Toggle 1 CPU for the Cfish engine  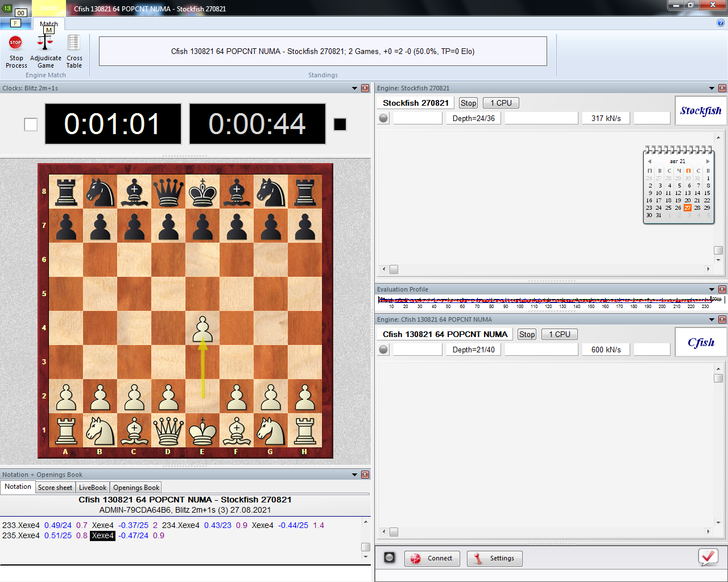(x=560, y=334)
